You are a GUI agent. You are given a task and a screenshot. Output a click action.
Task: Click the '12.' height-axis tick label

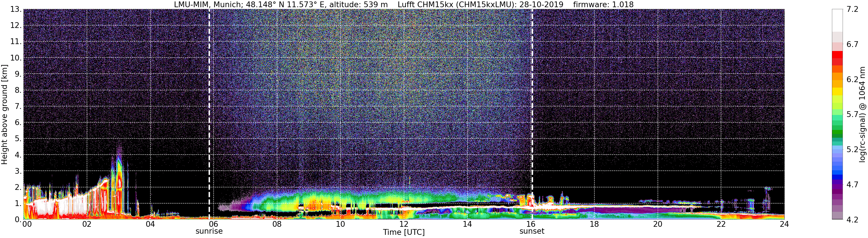[x=16, y=25]
